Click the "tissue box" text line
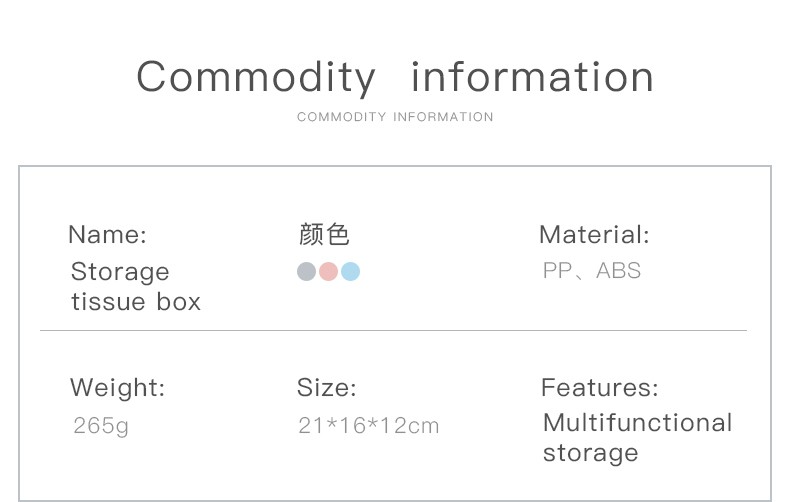This screenshot has width=790, height=502. coord(136,301)
